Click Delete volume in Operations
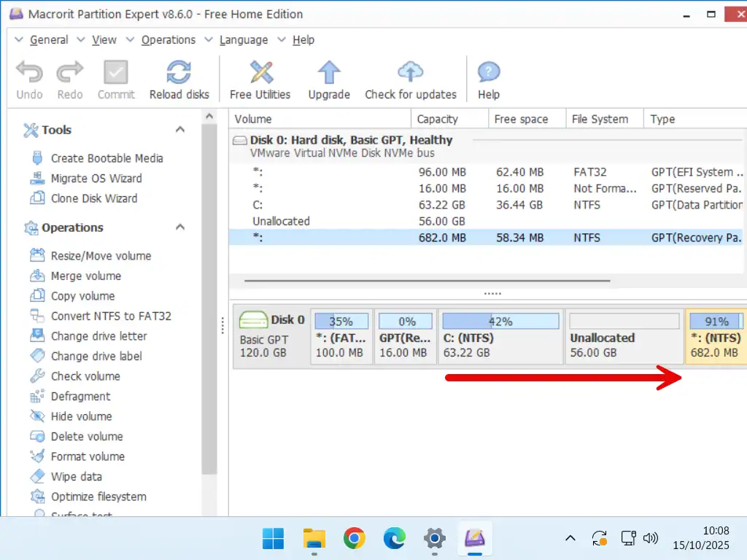 tap(87, 437)
